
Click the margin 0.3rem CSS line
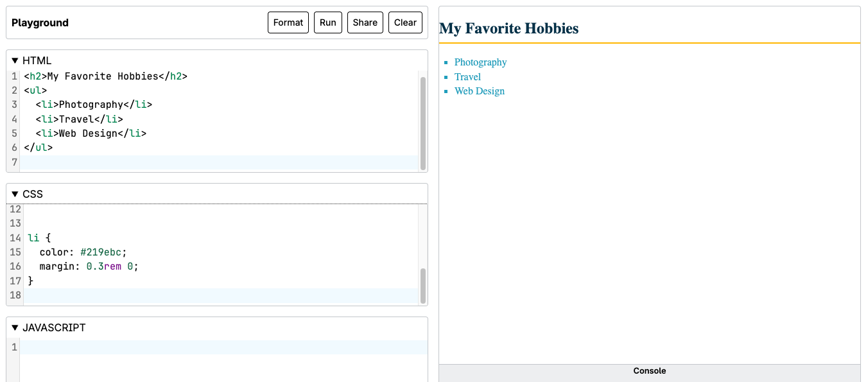(x=89, y=266)
